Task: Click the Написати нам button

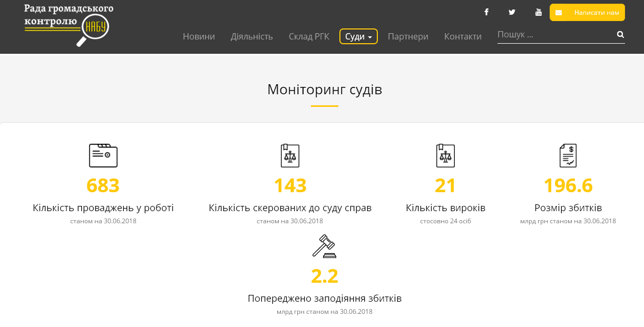Action: coord(587,13)
